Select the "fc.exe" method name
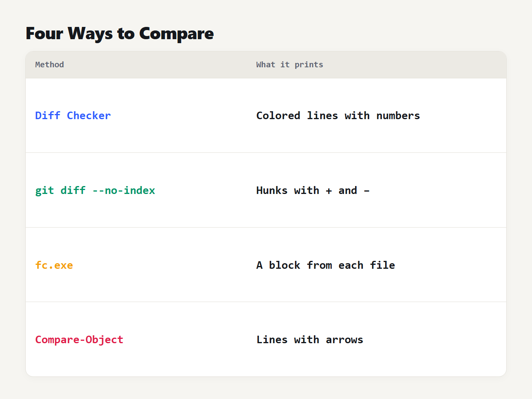This screenshot has height=399, width=532. pyautogui.click(x=54, y=265)
